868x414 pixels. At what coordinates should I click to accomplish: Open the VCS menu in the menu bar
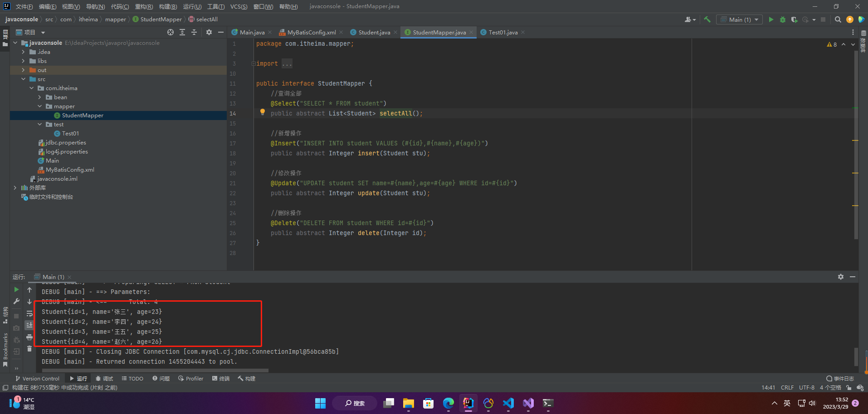tap(239, 6)
